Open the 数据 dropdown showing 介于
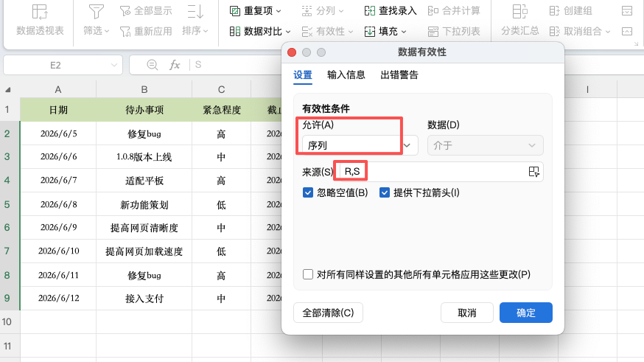644x362 pixels. pos(485,145)
